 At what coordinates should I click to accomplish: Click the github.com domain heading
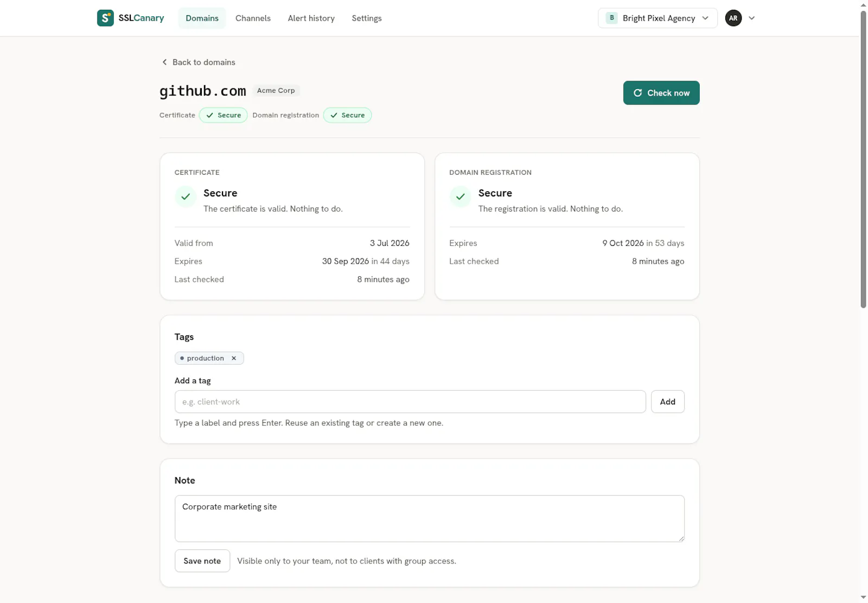[202, 91]
